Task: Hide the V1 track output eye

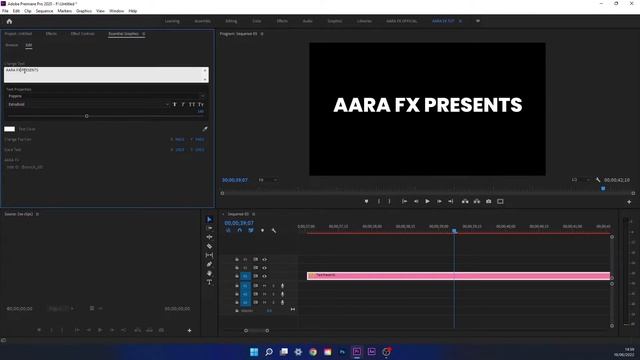Action: [x=264, y=276]
